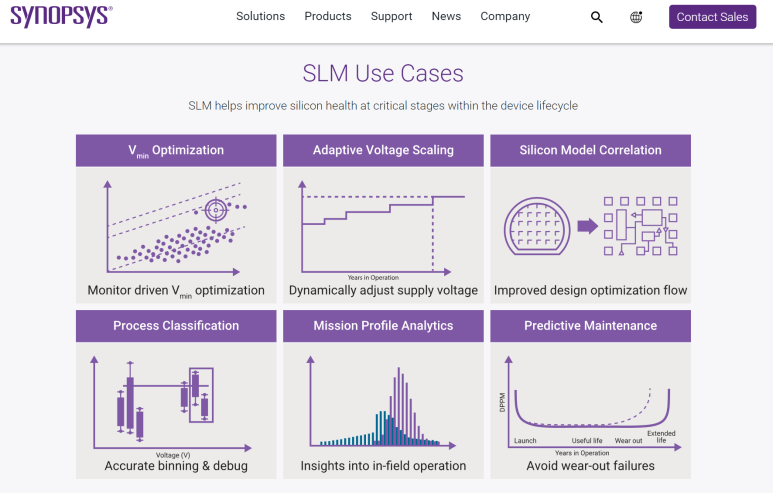
Task: Click the 'Voltage (V)' axis label
Action: coord(173,455)
